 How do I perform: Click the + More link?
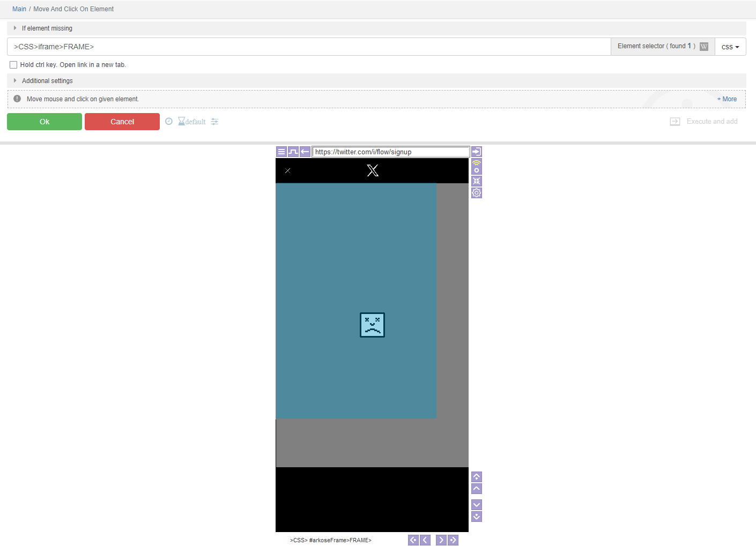[727, 99]
